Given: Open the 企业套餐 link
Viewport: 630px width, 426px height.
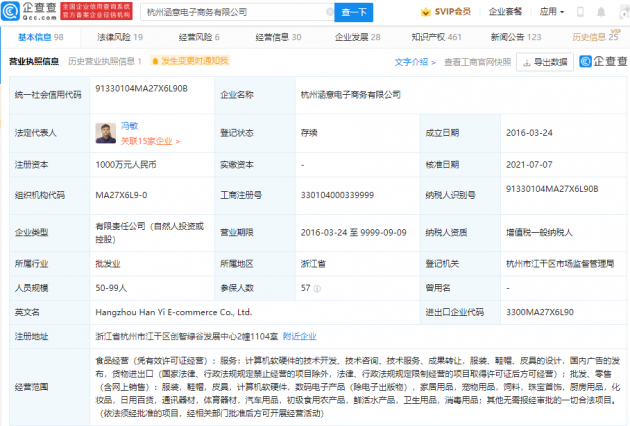Looking at the screenshot, I should click(505, 12).
